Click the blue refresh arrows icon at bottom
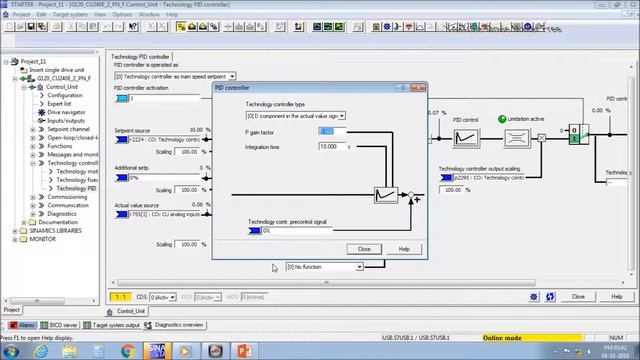640x360 pixels. point(550,297)
